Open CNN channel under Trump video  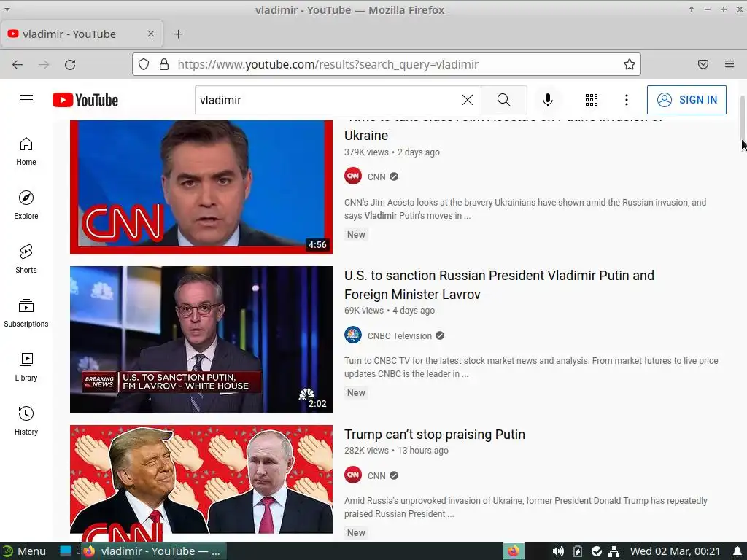click(376, 475)
